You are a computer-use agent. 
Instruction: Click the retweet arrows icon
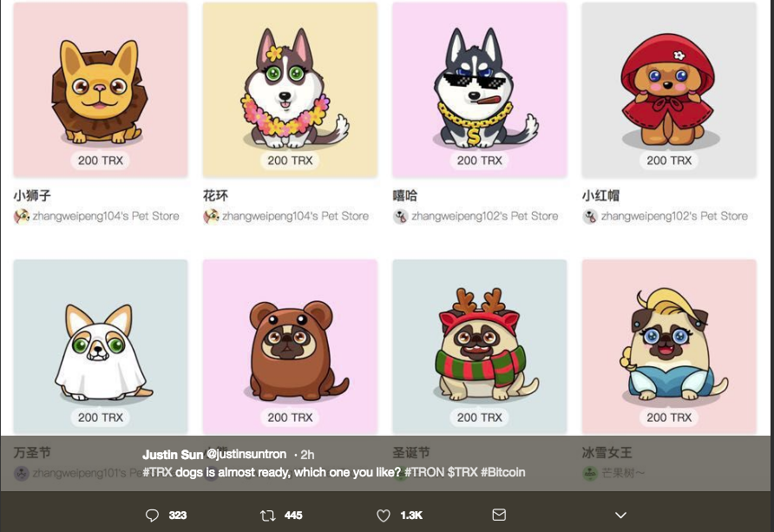[x=267, y=516]
